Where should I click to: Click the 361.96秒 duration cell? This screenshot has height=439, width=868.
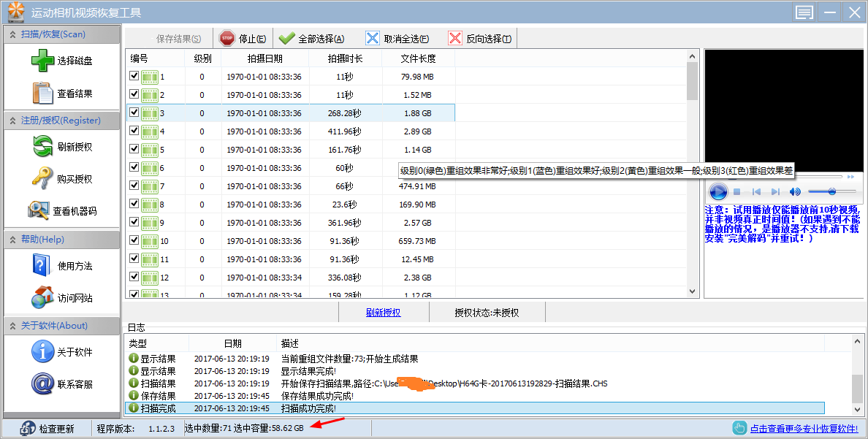[x=344, y=223]
